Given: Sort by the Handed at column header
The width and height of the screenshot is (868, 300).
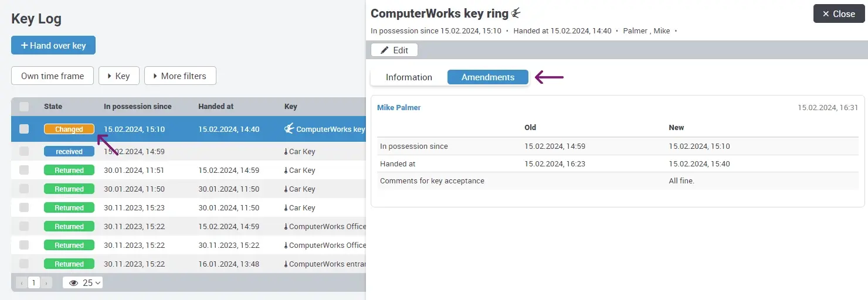Looking at the screenshot, I should (x=216, y=107).
